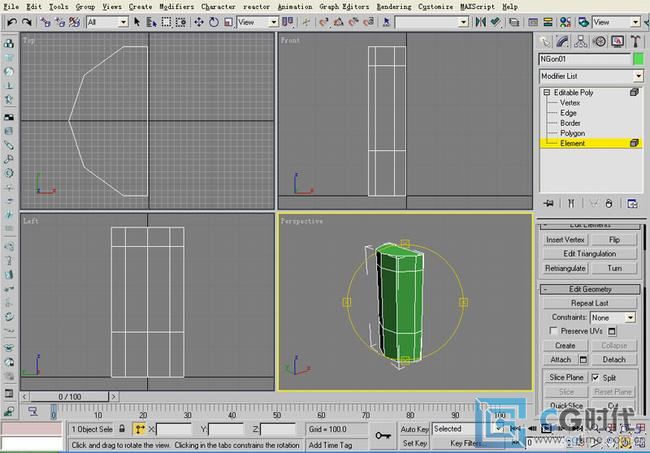This screenshot has height=453, width=650.
Task: Activate Select and Move tool
Action: (x=199, y=22)
